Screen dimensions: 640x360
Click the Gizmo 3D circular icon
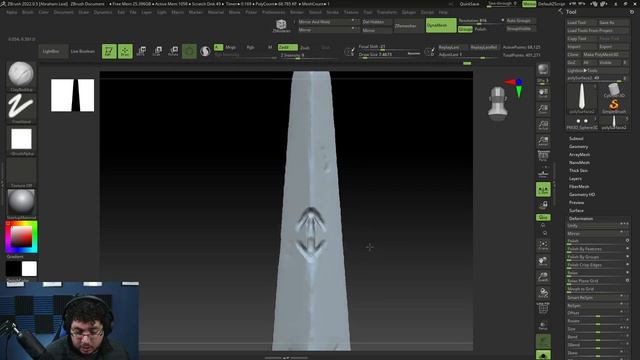click(189, 51)
